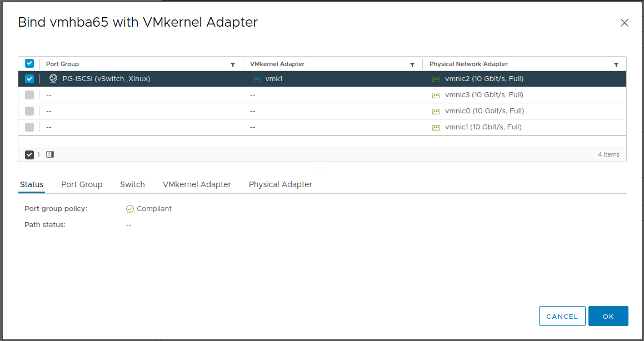Toggle the select-all checkbox in table header
Image resolution: width=644 pixels, height=341 pixels.
click(x=29, y=64)
